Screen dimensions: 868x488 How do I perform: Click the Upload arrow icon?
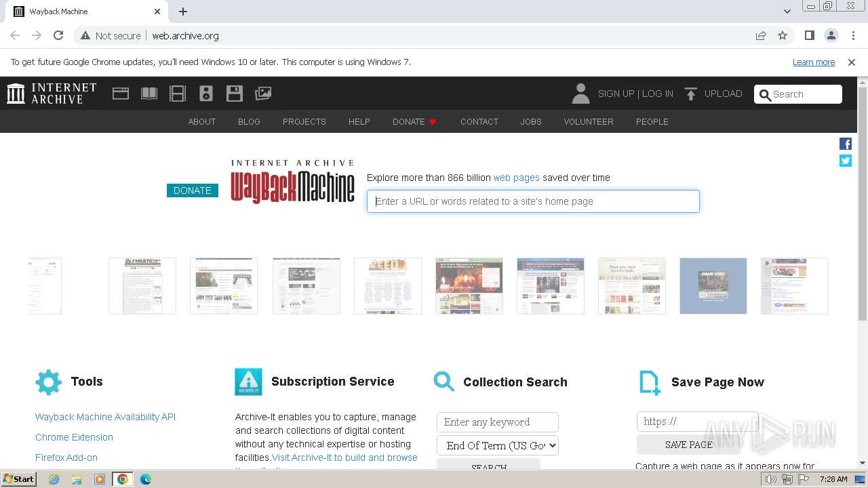coord(690,94)
